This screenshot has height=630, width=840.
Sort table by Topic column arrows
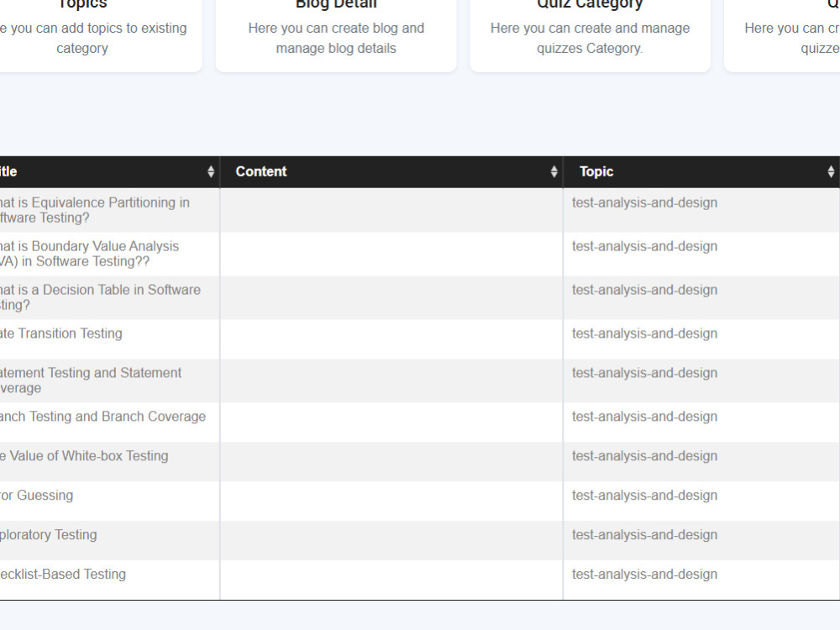831,171
